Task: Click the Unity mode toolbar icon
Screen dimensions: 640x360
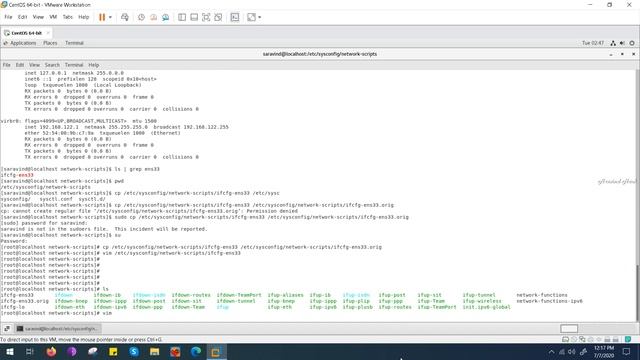Action: pyautogui.click(x=218, y=17)
